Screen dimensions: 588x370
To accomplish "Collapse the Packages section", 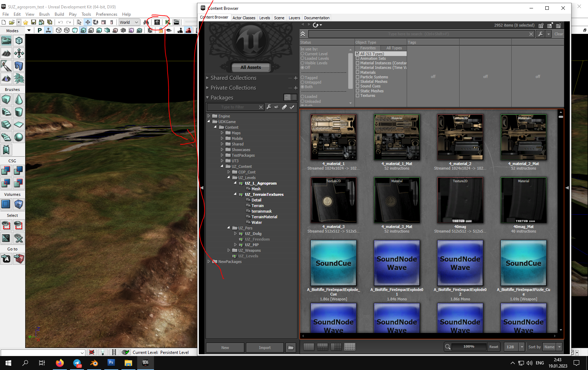I will [x=208, y=98].
